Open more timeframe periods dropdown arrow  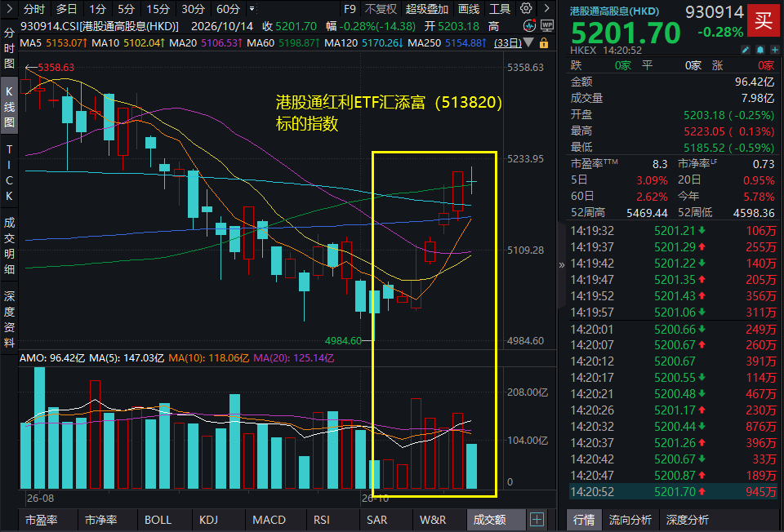[x=252, y=8]
